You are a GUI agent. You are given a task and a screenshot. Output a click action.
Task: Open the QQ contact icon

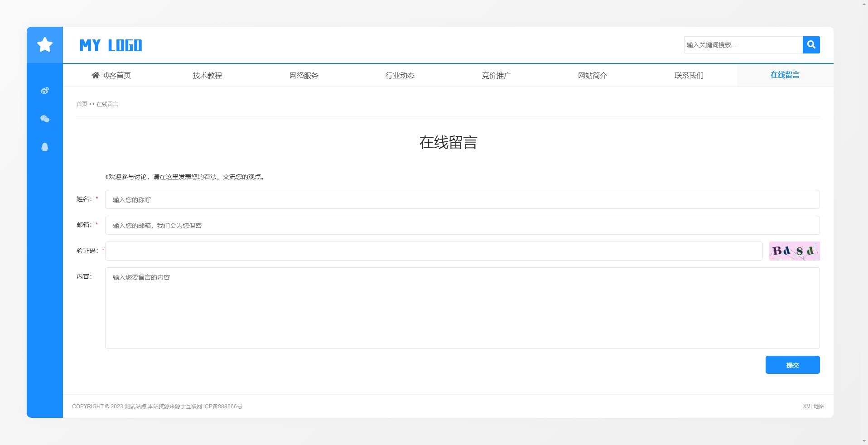[x=44, y=147]
